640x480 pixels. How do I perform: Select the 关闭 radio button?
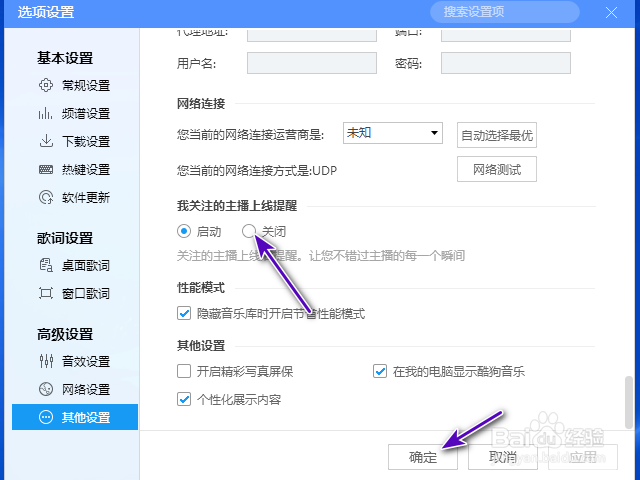click(249, 231)
